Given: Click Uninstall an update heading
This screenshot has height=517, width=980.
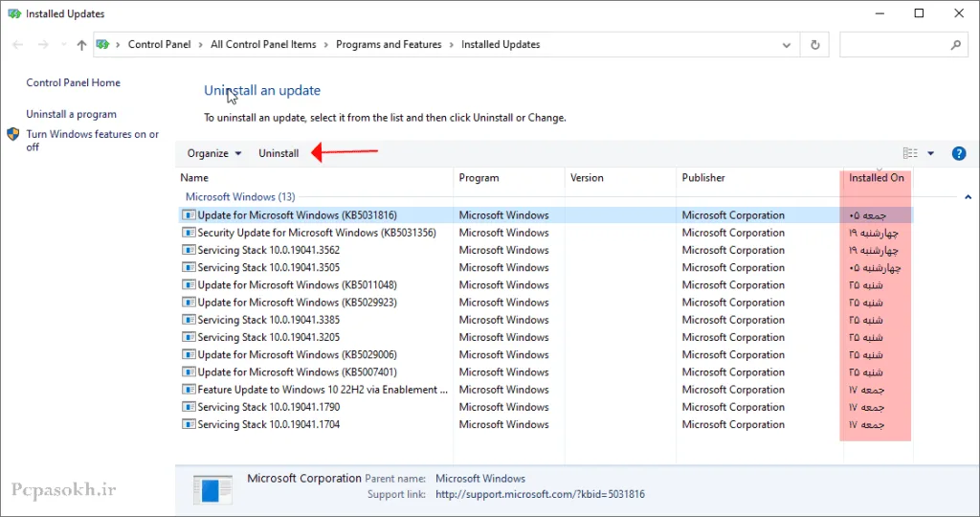Looking at the screenshot, I should pos(262,90).
